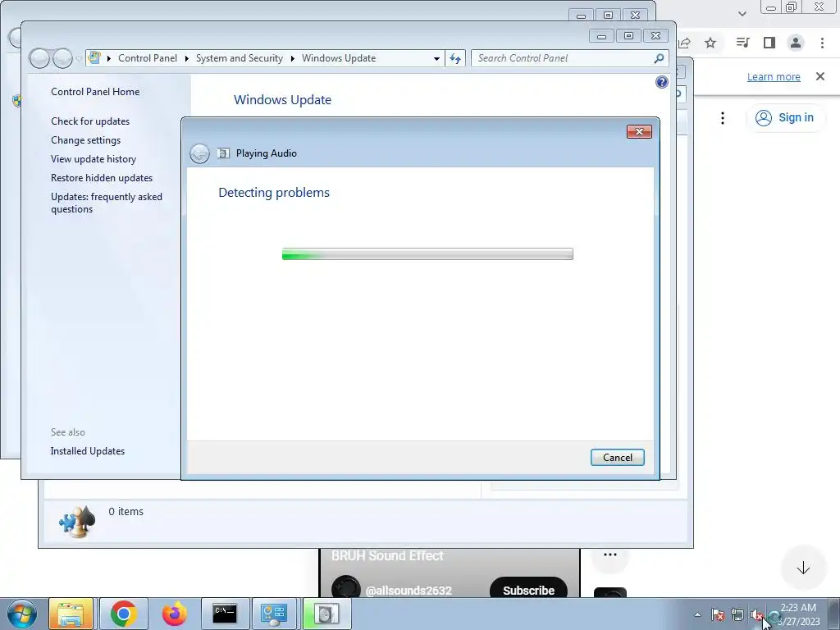The height and width of the screenshot is (630, 840).
Task: Open Windows Explorer from the taskbar
Action: [x=71, y=614]
